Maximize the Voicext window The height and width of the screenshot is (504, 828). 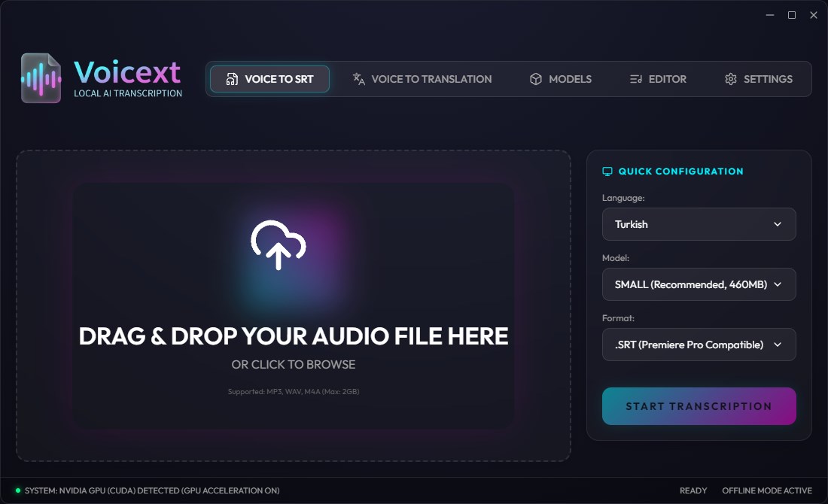click(792, 15)
